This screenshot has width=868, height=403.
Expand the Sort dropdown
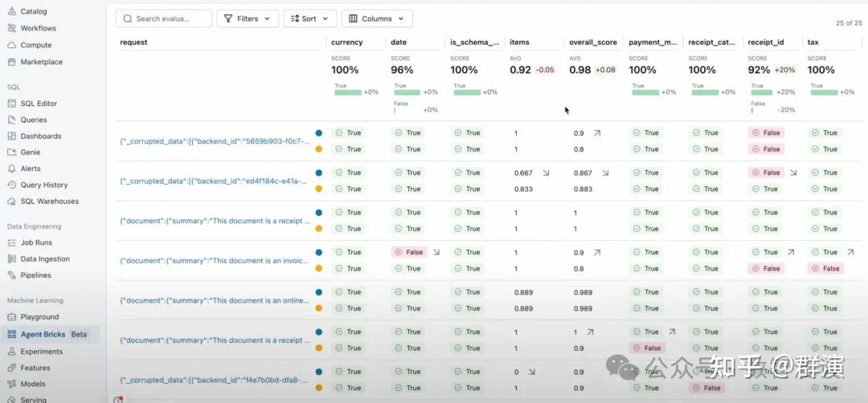click(x=309, y=18)
